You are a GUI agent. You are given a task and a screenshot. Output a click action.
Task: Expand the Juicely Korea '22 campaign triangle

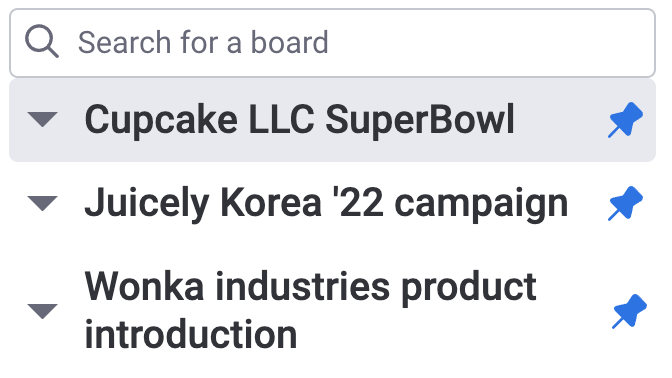click(42, 203)
